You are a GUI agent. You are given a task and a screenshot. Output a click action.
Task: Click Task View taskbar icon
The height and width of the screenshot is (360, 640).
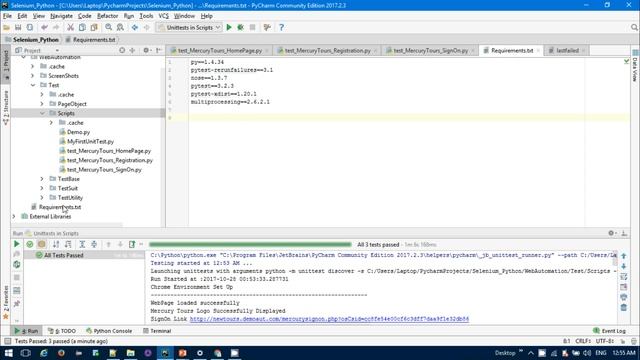click(26, 353)
